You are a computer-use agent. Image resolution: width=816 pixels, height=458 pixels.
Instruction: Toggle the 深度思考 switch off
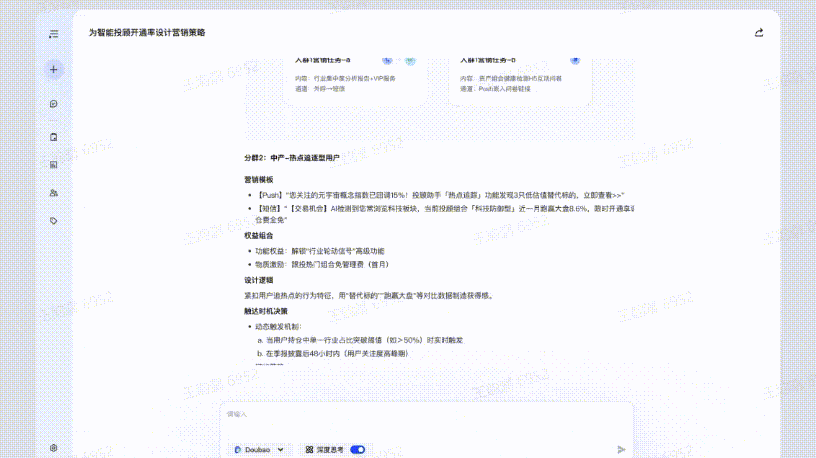358,450
